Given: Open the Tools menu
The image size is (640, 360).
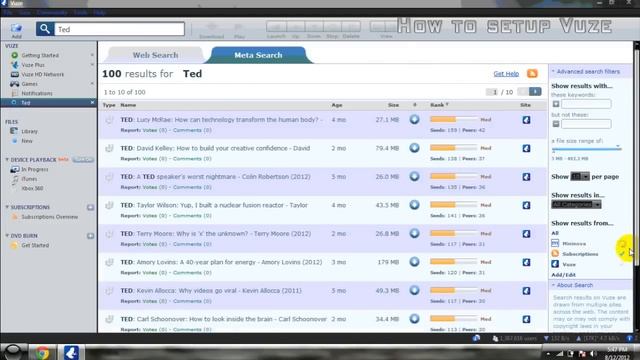Looking at the screenshot, I should point(80,13).
